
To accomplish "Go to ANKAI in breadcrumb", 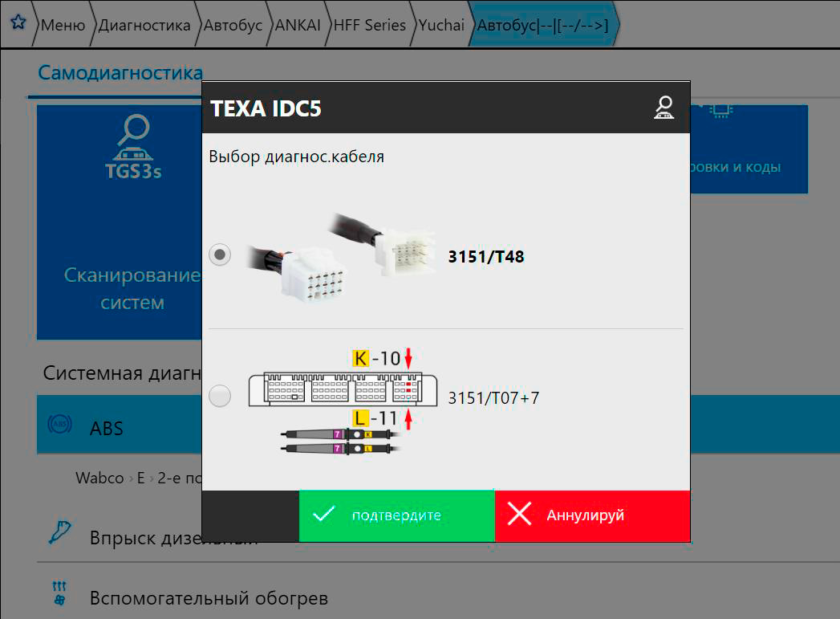I will [298, 25].
